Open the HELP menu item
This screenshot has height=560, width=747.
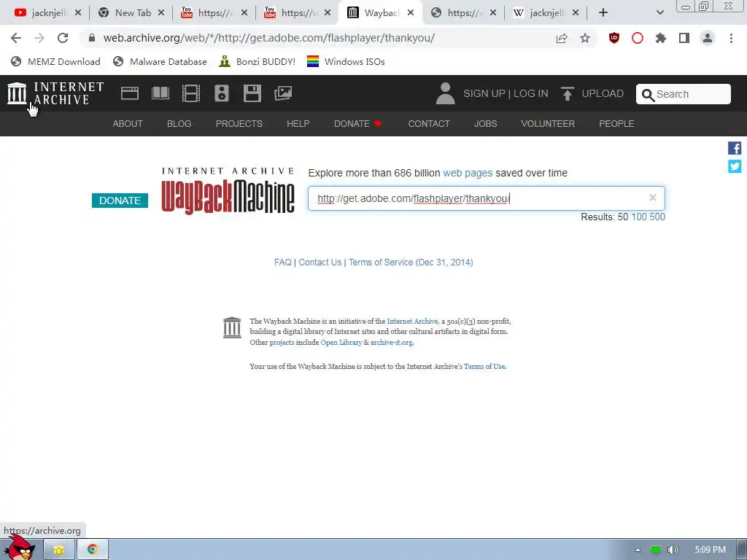coord(298,124)
